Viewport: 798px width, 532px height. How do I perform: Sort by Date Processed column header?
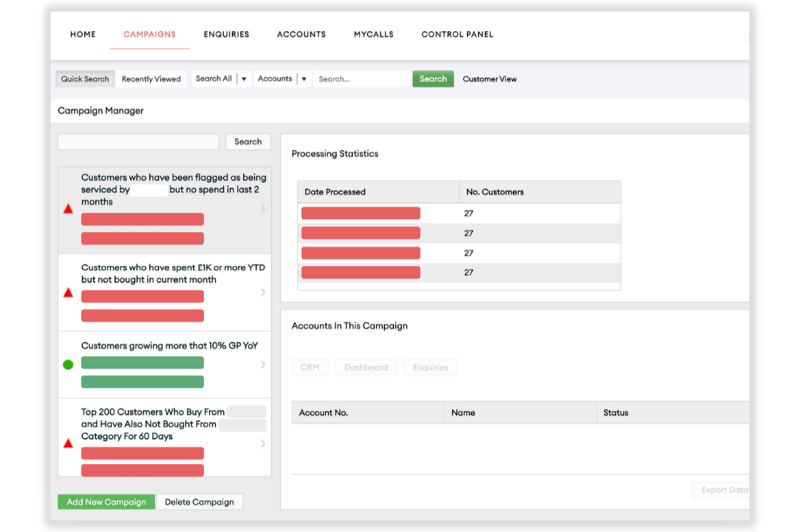tap(335, 191)
